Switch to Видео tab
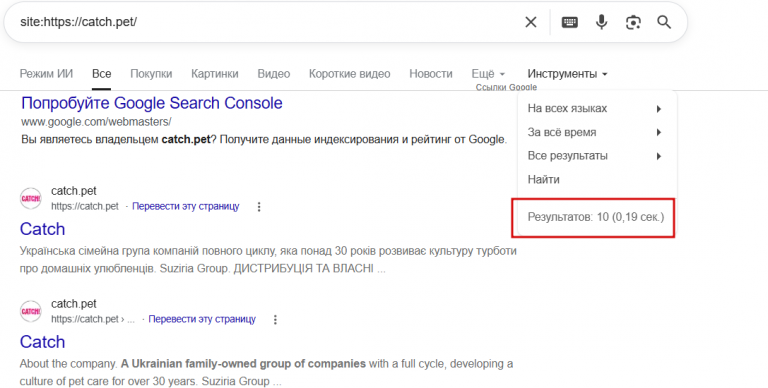Image resolution: width=768 pixels, height=388 pixels. (x=274, y=74)
